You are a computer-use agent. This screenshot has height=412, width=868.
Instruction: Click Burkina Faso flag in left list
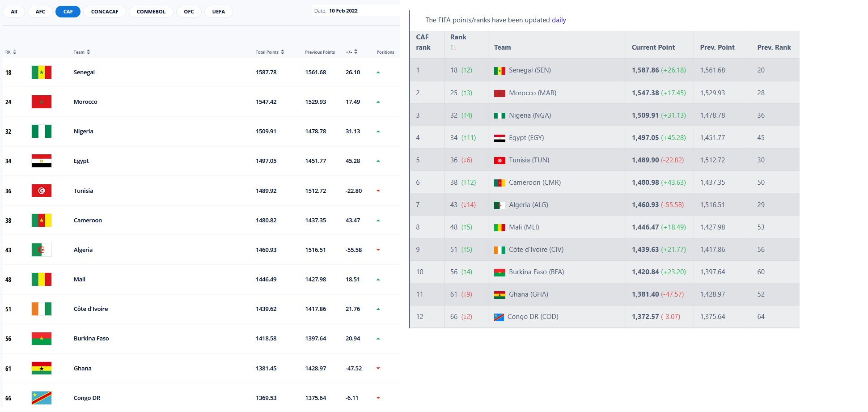42,339
